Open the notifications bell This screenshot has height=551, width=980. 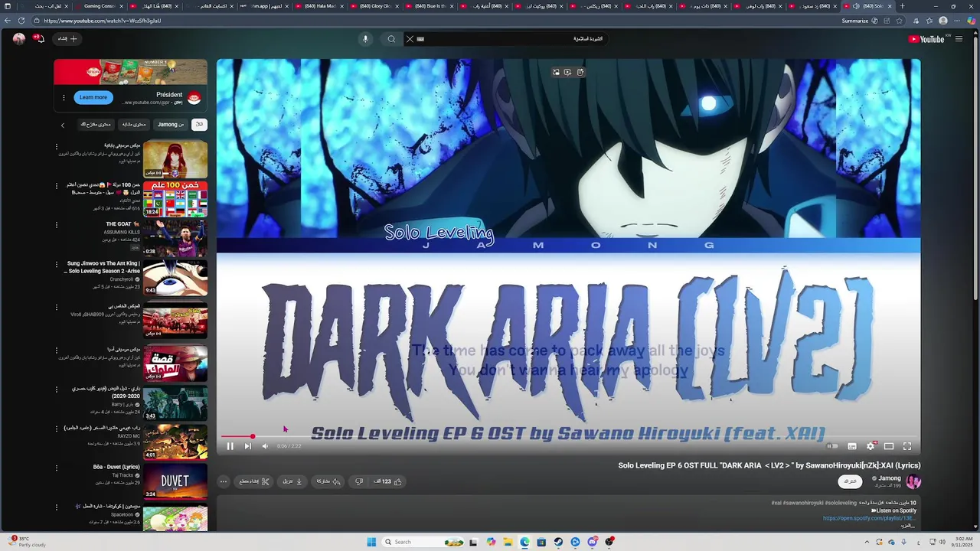point(40,38)
